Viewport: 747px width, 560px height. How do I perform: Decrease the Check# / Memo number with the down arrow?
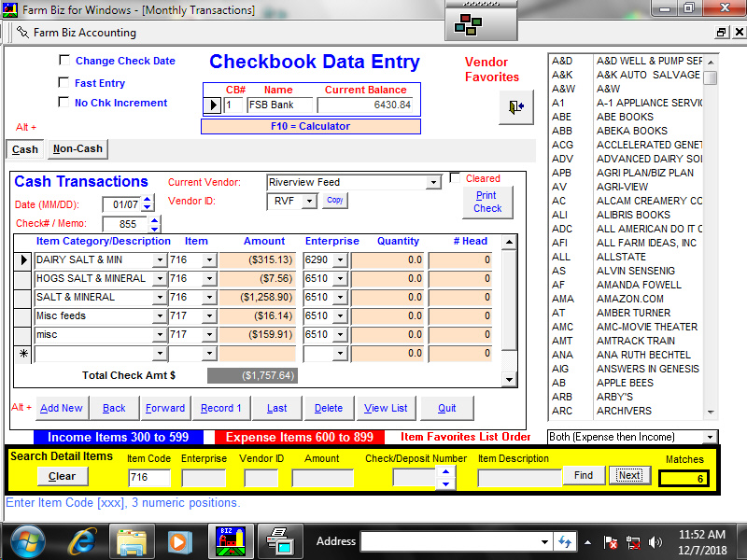[x=154, y=228]
